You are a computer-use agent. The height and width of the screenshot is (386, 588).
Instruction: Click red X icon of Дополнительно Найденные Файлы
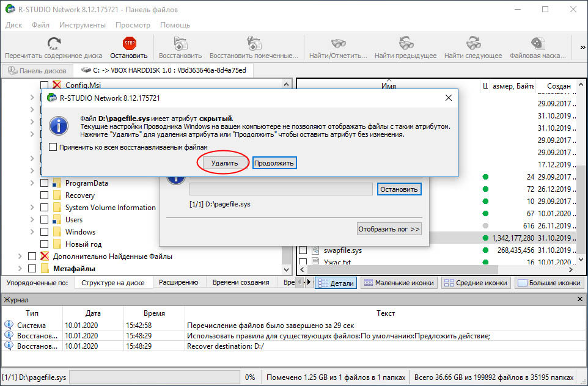(45, 257)
